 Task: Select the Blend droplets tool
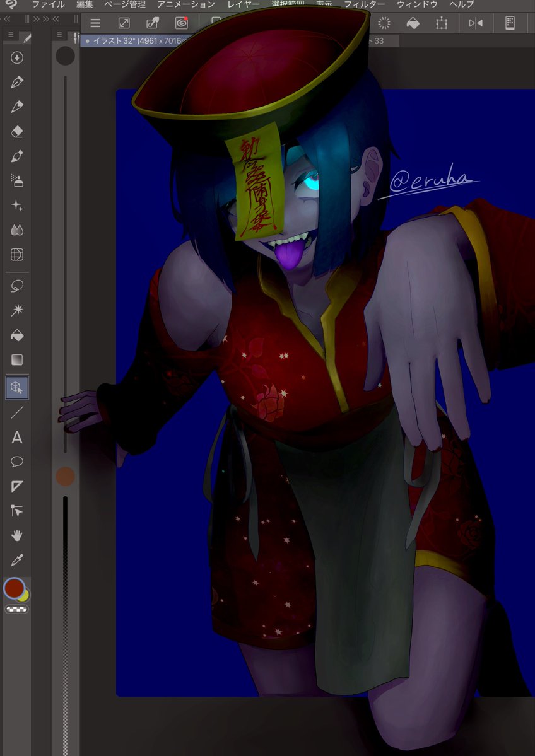17,231
